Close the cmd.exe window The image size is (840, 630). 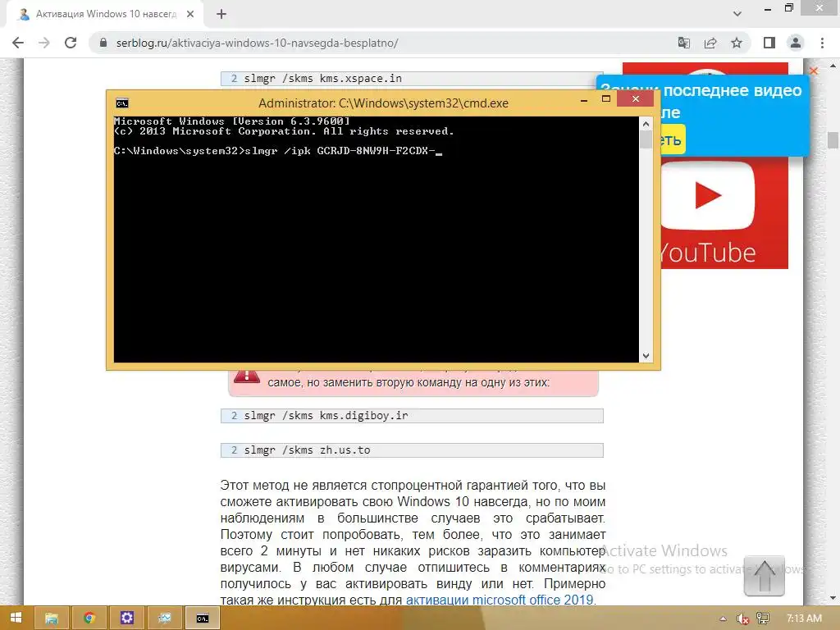[636, 98]
